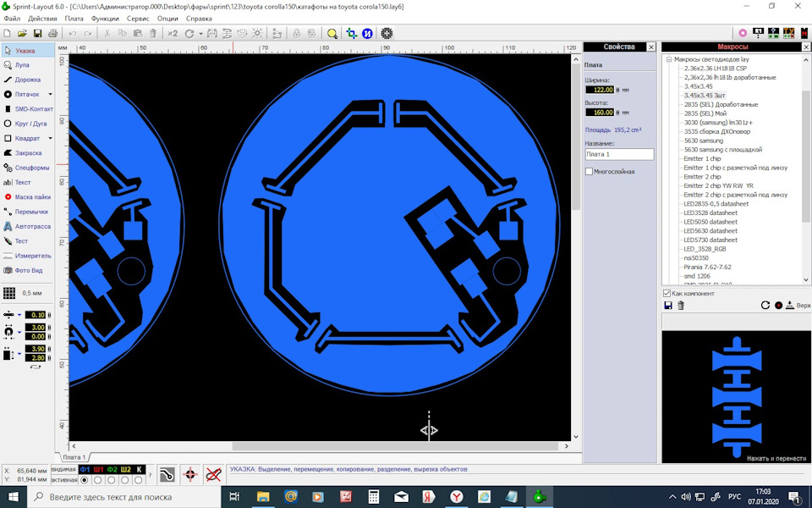Set layer Ф2 as active radio
The image size is (812, 508).
click(112, 480)
